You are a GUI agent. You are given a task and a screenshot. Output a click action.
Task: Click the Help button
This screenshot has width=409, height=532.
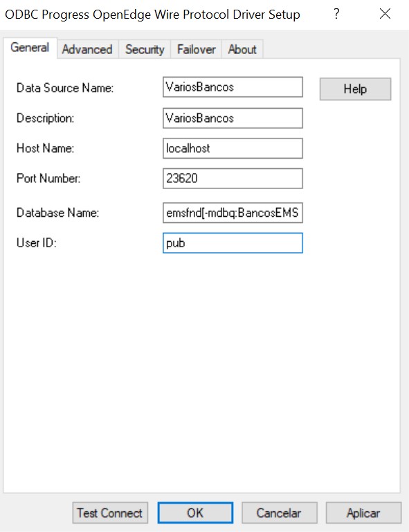[355, 89]
